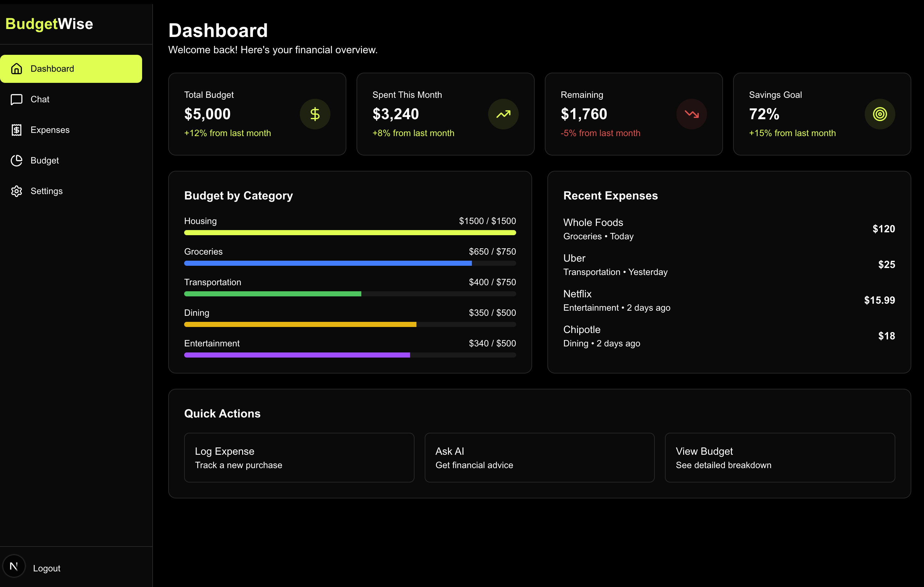Open the View Budget quick action

(780, 458)
